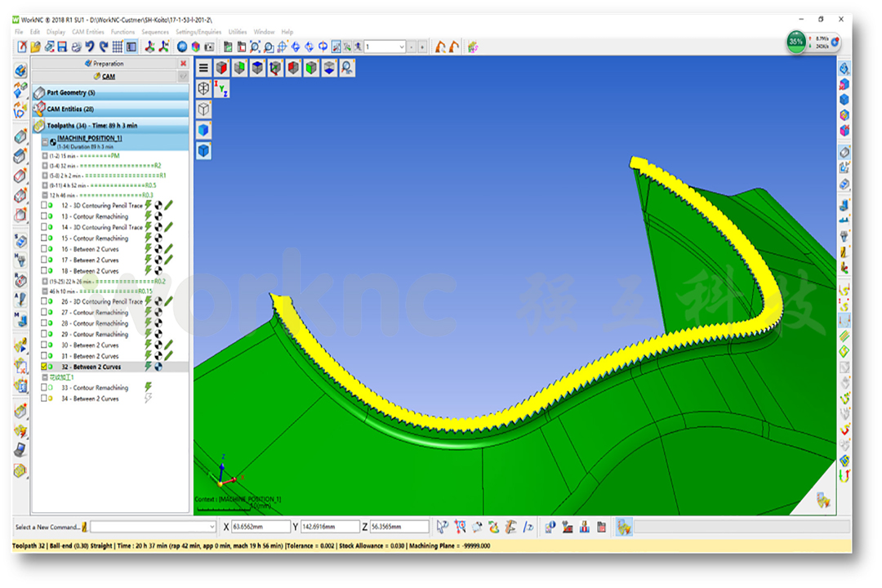Click the Preparation panel button
The width and height of the screenshot is (882, 588).
(x=104, y=64)
